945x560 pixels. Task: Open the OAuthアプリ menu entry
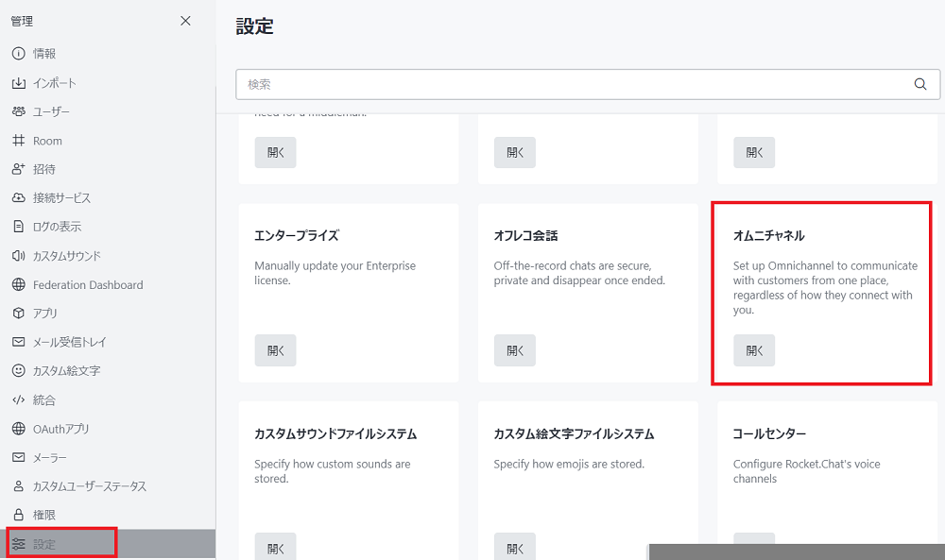(60, 429)
